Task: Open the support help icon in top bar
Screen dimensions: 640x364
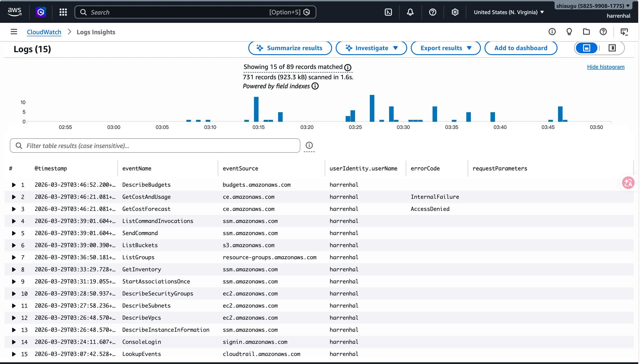Action: 432,12
